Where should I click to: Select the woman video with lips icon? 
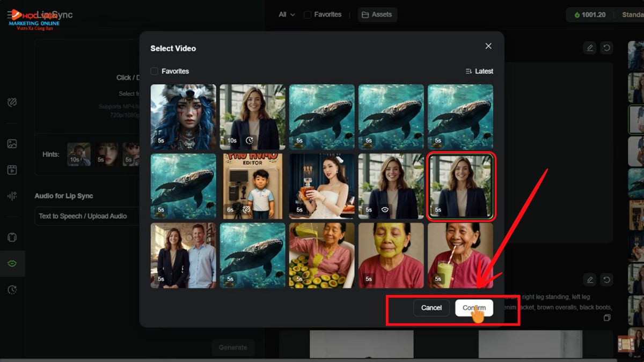(391, 186)
